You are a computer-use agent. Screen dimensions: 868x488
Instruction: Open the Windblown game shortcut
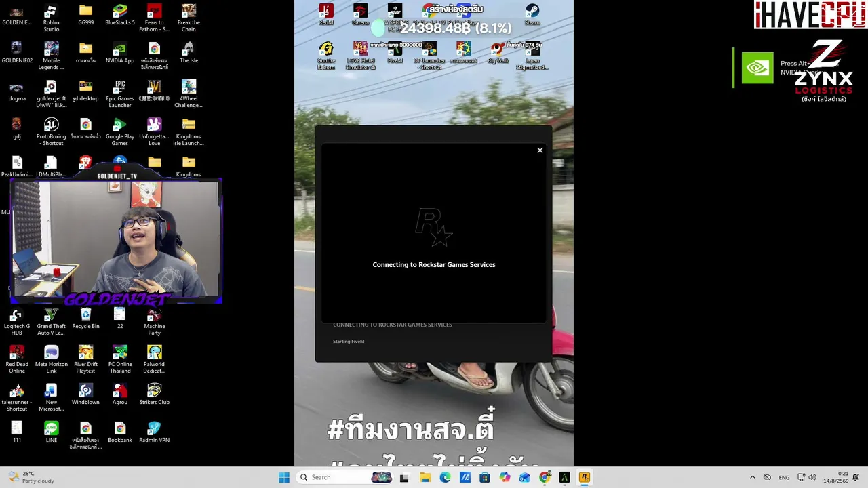click(x=85, y=394)
